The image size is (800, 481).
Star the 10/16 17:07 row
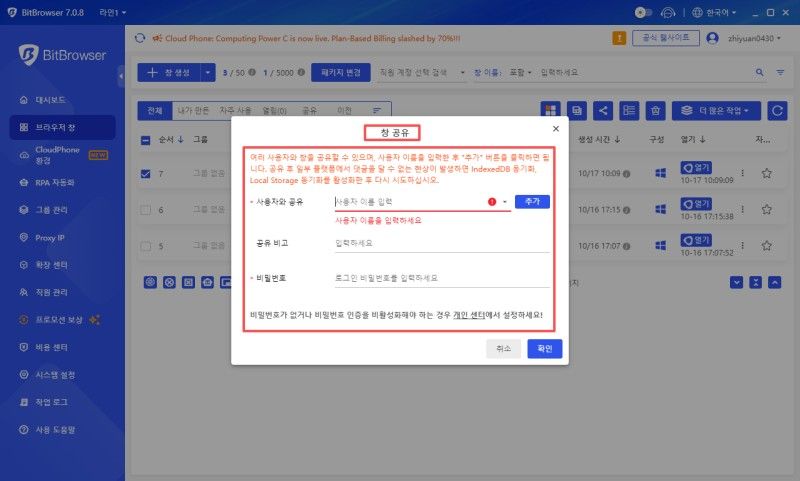pos(766,246)
